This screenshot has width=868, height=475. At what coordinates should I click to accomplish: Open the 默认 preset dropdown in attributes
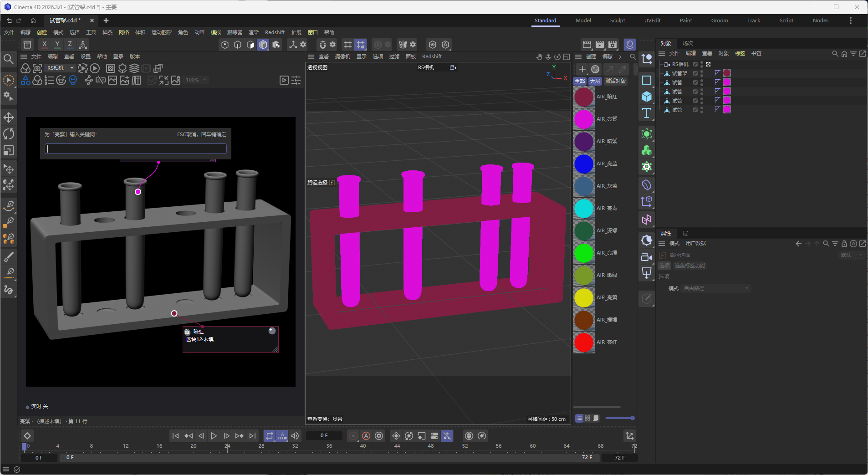click(851, 255)
